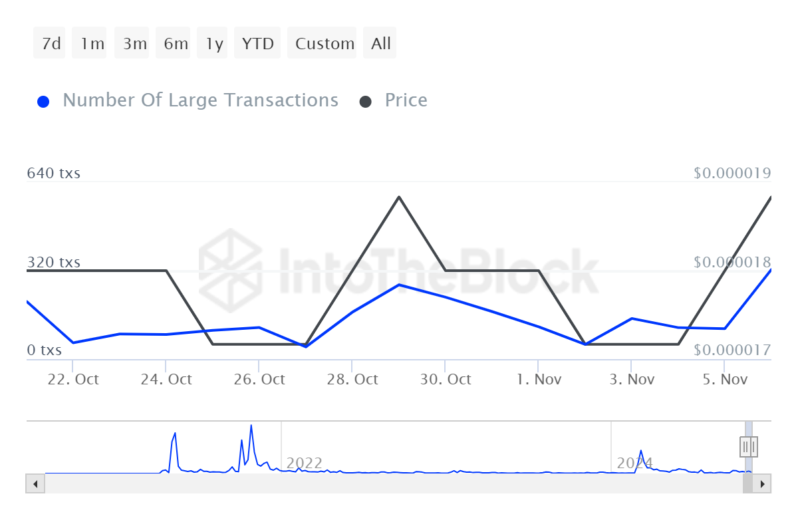The image size is (798, 532).
Task: Click the Price line peak near 29 Oct
Action: [398, 197]
